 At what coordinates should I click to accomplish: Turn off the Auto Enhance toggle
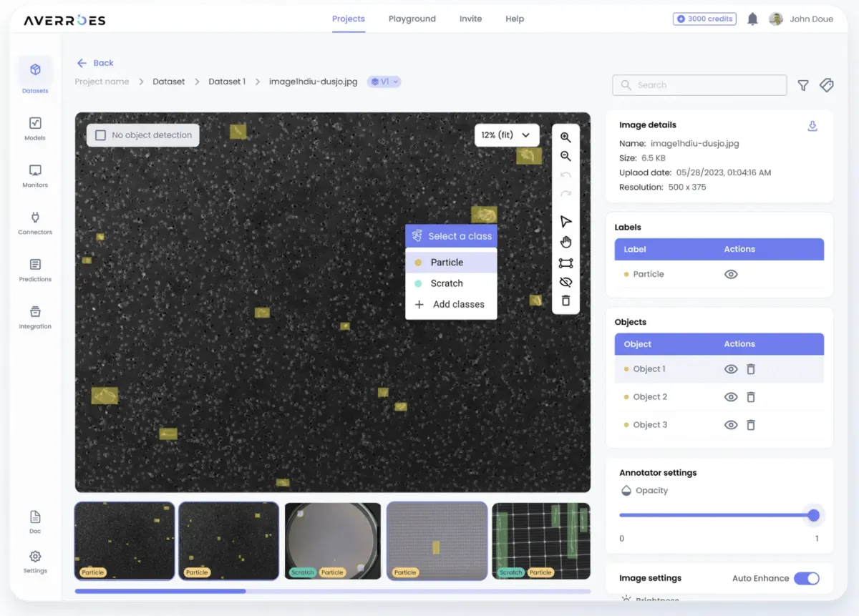[x=806, y=578]
